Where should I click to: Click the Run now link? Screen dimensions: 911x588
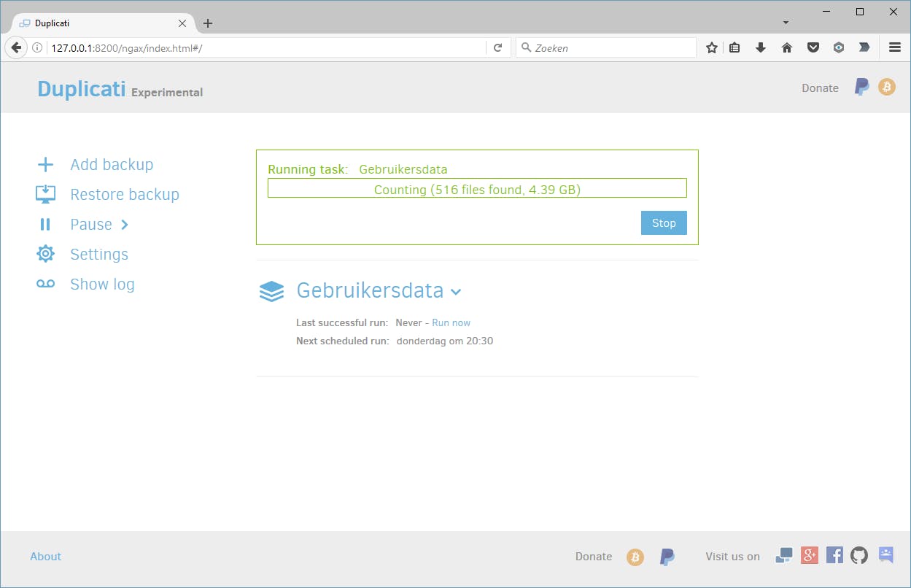[x=451, y=322]
